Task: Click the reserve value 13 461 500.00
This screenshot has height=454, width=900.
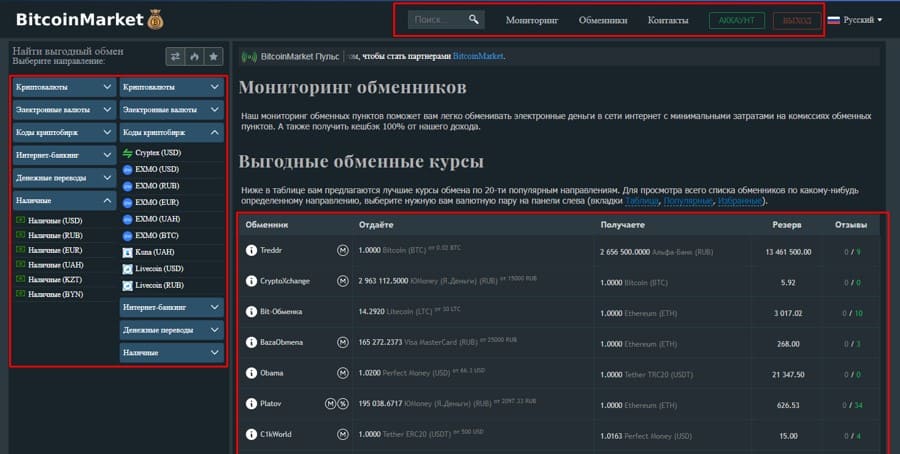Action: tap(788, 252)
